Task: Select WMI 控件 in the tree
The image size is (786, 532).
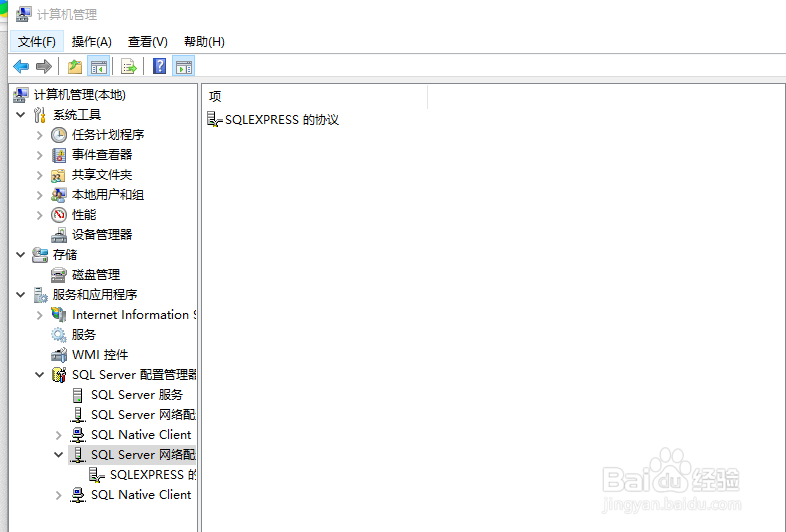Action: 100,354
